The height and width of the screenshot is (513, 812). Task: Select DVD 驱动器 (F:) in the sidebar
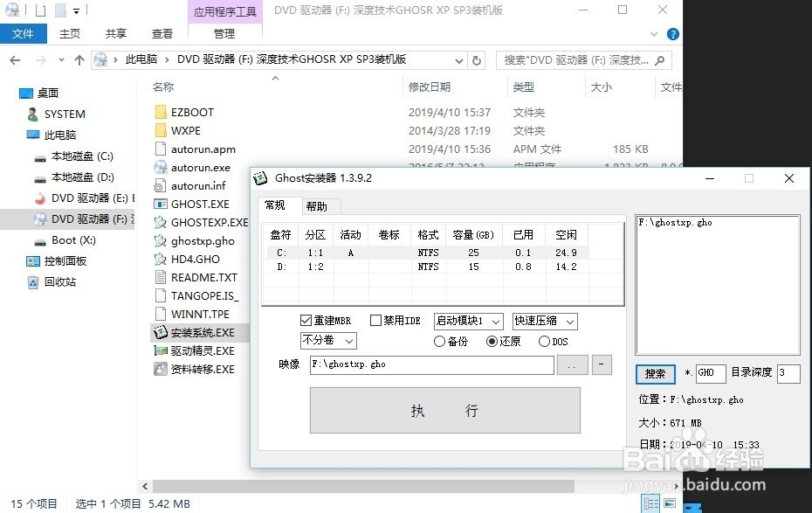[85, 218]
